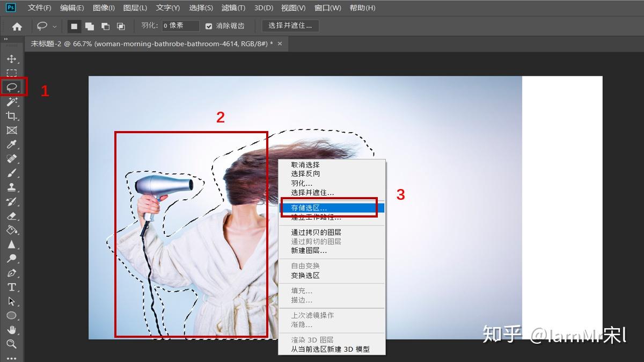
Task: Select the History Brush tool
Action: pos(12,201)
